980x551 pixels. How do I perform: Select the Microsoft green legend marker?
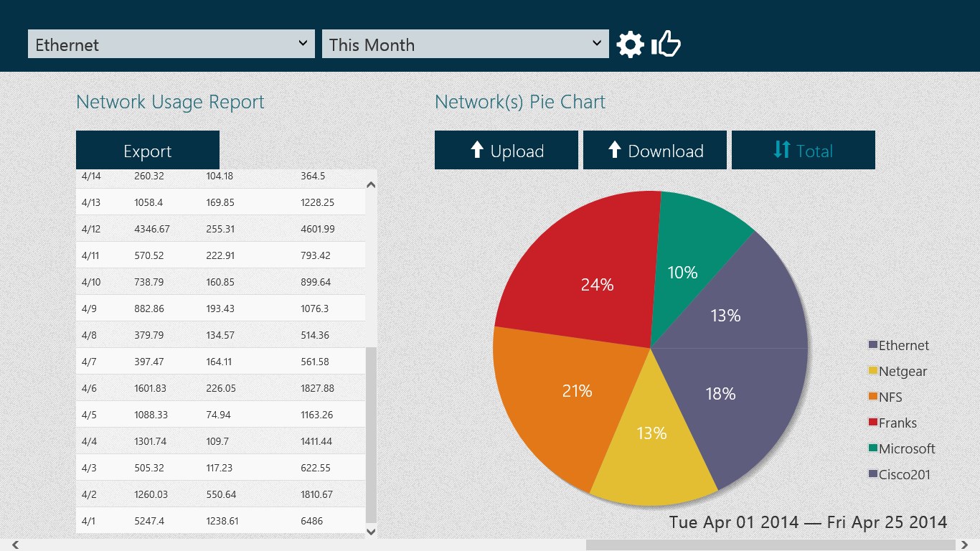873,449
